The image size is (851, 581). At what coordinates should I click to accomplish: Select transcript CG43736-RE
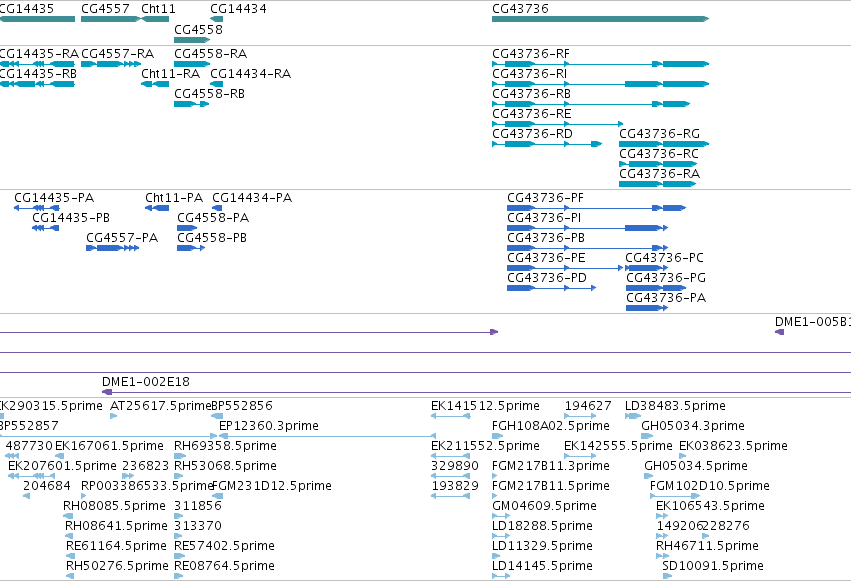click(x=557, y=124)
